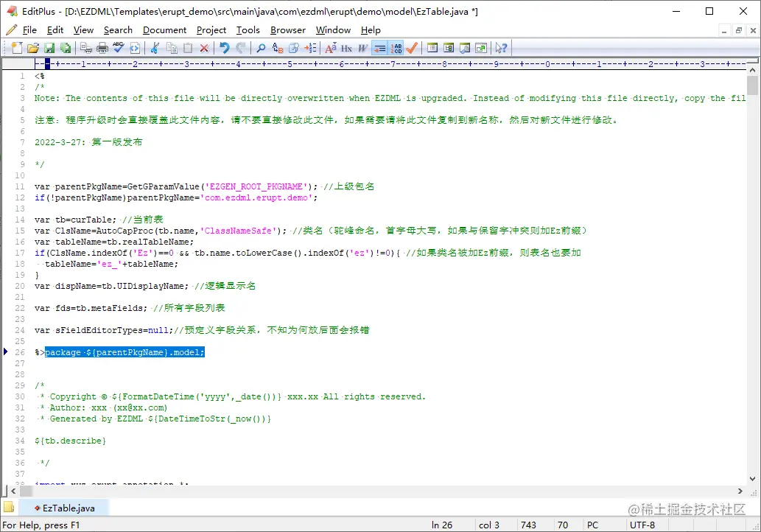Click the Open file folder icon
Viewport: 761px width, 532px height.
click(x=33, y=48)
